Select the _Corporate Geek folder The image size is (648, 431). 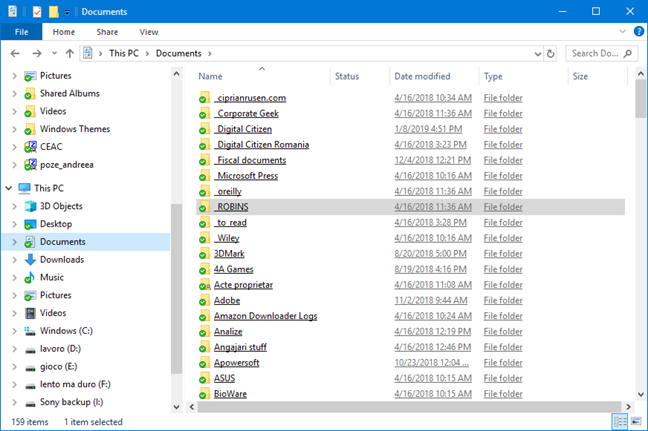[246, 114]
